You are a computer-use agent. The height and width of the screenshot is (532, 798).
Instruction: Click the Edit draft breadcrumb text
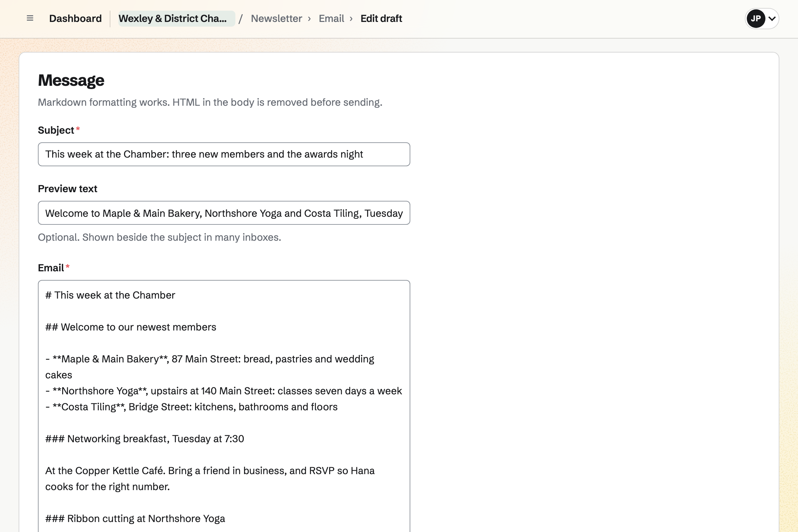click(381, 18)
